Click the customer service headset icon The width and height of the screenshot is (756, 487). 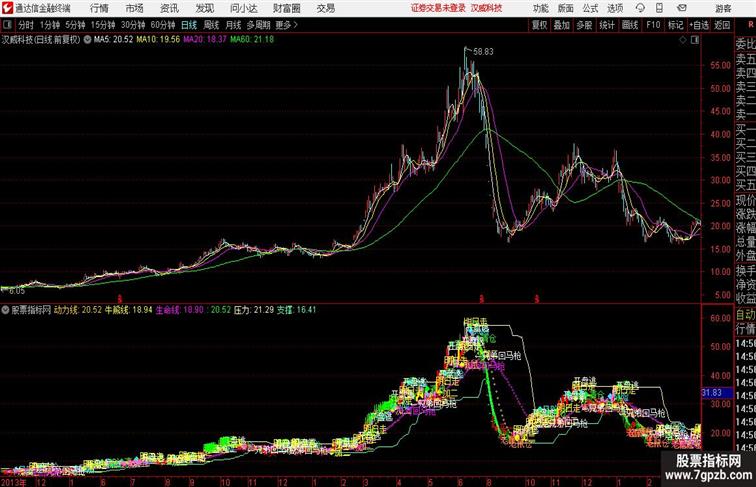(640, 8)
